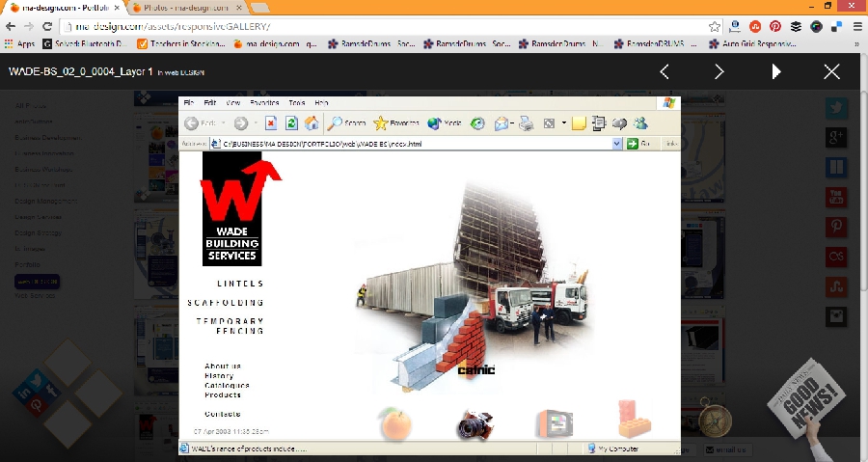This screenshot has width=868, height=462.
Task: Click the WADE-BS_02_0_0004_Layer 1 title text
Action: (x=81, y=71)
